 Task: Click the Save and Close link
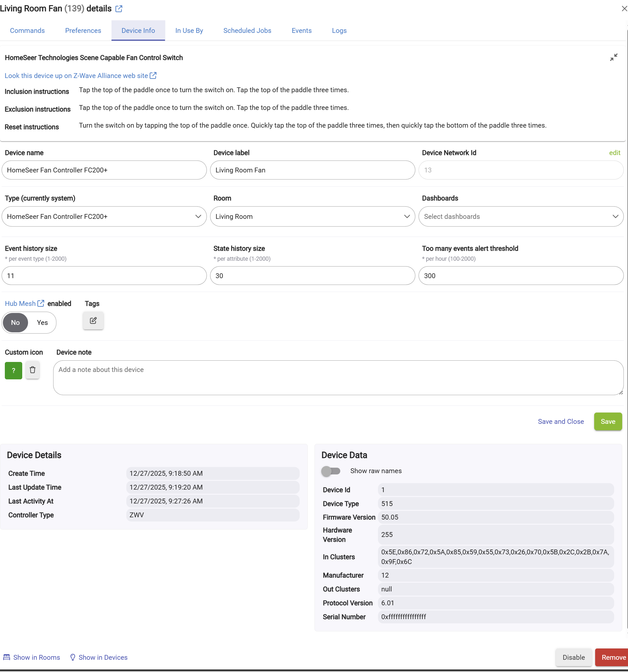point(561,422)
